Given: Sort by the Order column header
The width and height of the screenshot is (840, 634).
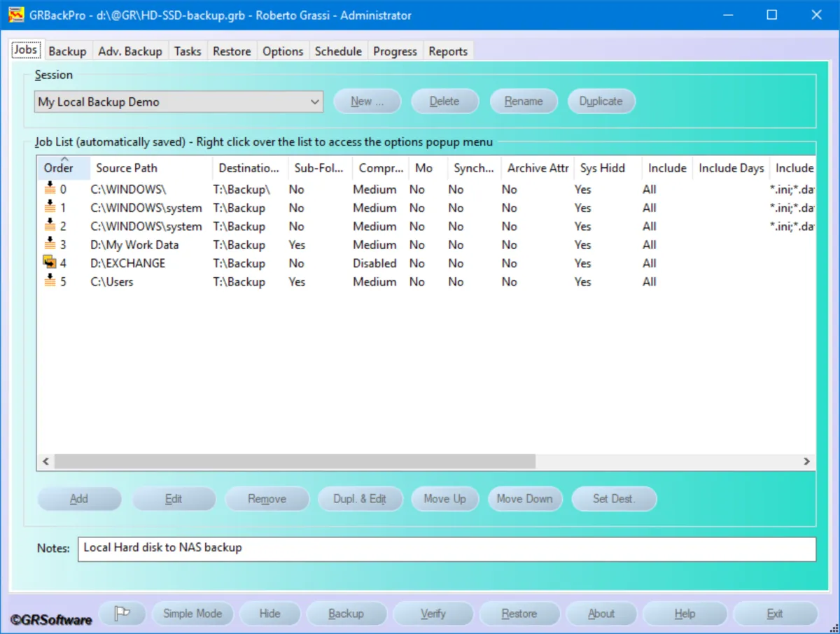Looking at the screenshot, I should click(x=64, y=168).
